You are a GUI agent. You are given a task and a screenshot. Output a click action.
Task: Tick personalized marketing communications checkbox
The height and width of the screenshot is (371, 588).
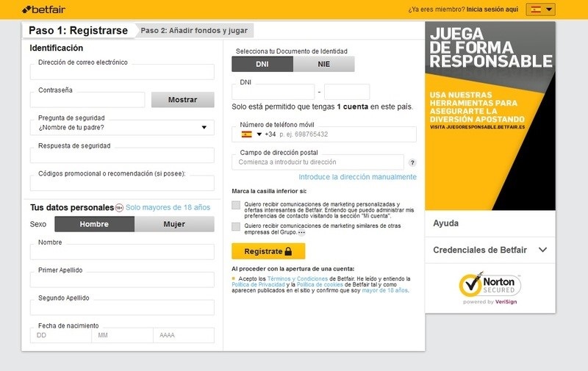pyautogui.click(x=236, y=205)
